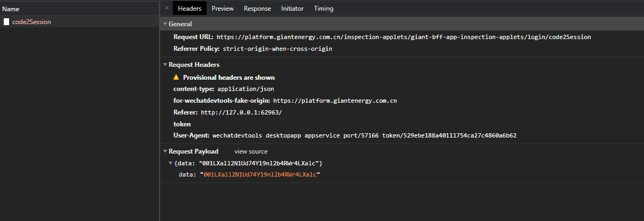Click the Name column header
Viewport: 644px width, 221px height.
(80, 9)
